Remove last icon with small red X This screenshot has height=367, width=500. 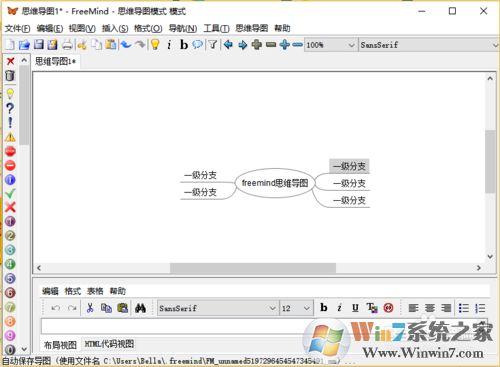pyautogui.click(x=10, y=61)
